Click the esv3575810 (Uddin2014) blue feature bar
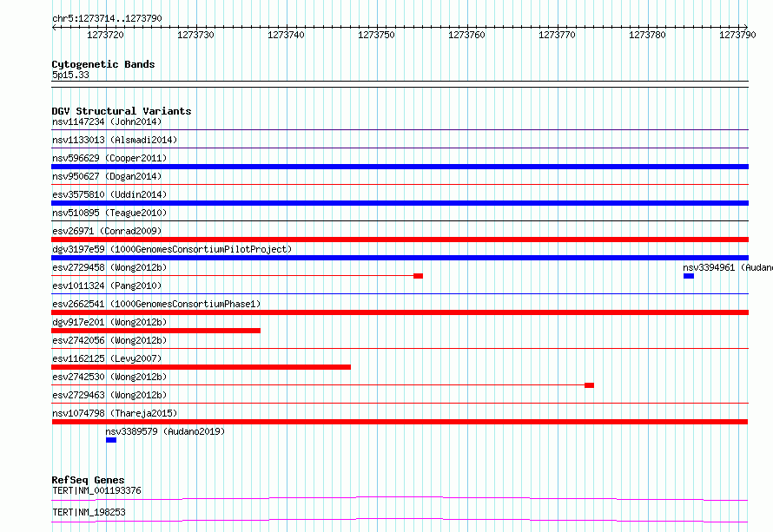This screenshot has height=532, width=773. coord(400,203)
